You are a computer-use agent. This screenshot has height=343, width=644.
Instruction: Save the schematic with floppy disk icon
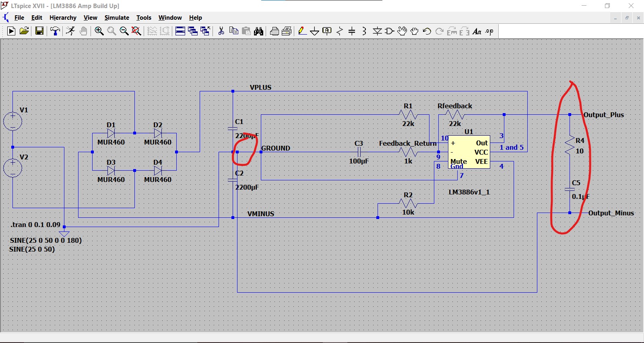click(39, 31)
